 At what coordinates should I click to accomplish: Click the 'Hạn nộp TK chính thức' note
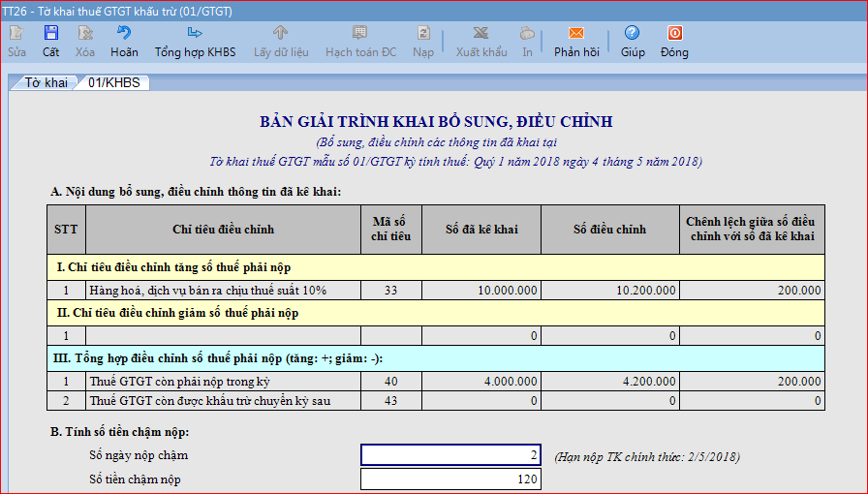click(647, 457)
